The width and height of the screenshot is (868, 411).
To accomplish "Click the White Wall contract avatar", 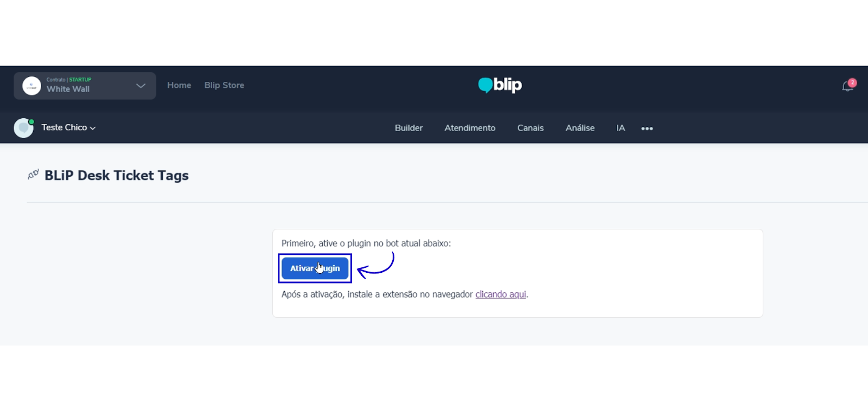I will click(31, 86).
